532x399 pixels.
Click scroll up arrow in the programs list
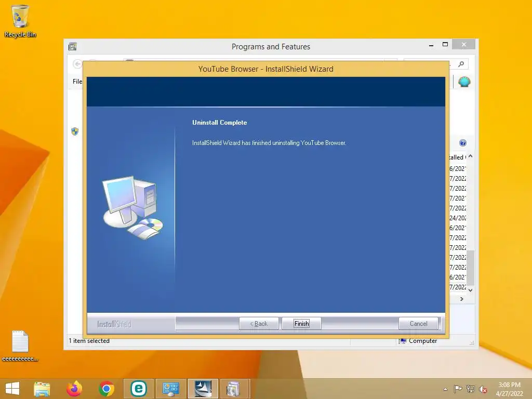pyautogui.click(x=471, y=156)
